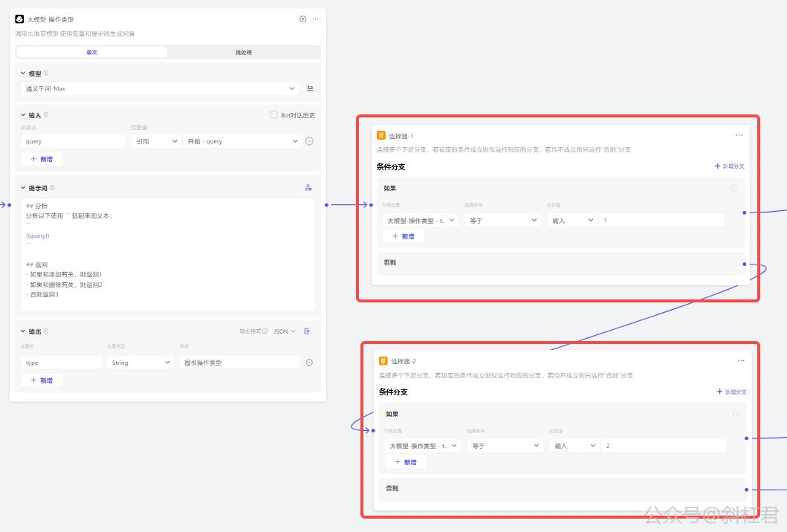The height and width of the screenshot is (532, 787).
Task: Click the output port of 大模型-操作类型 node
Action: click(327, 205)
